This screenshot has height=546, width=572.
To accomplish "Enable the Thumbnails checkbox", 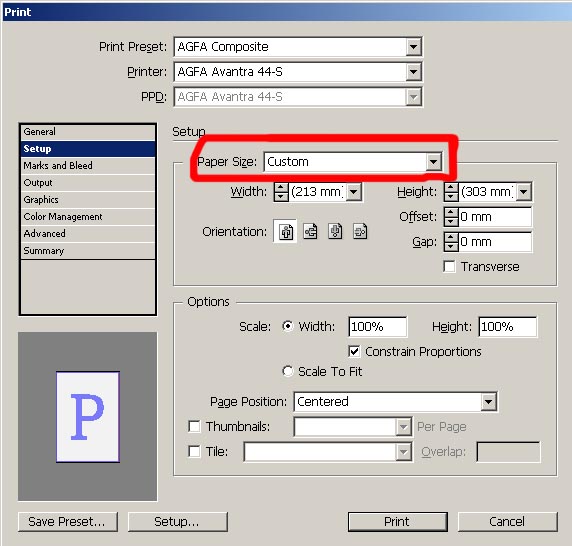I will pos(194,426).
